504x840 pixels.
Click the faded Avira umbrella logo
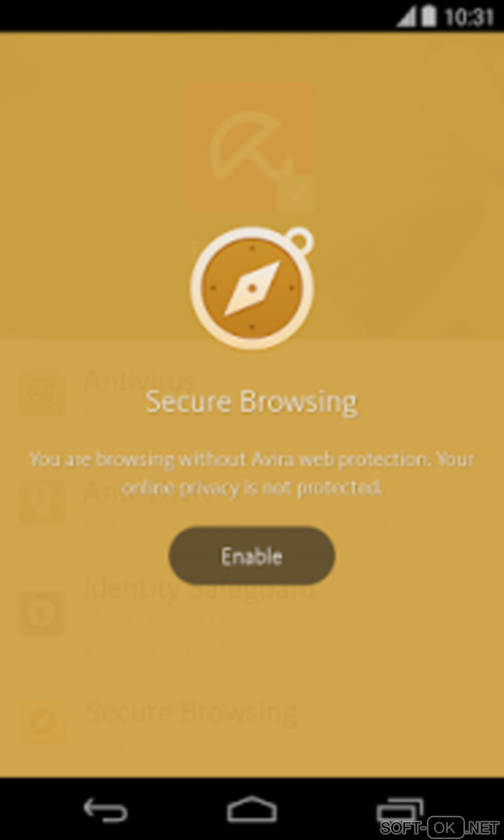coord(250,147)
